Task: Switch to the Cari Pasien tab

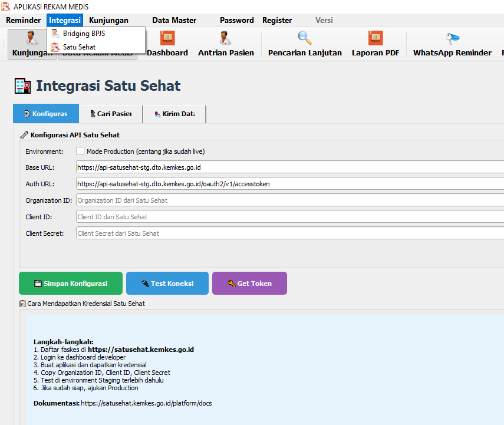Action: point(111,114)
